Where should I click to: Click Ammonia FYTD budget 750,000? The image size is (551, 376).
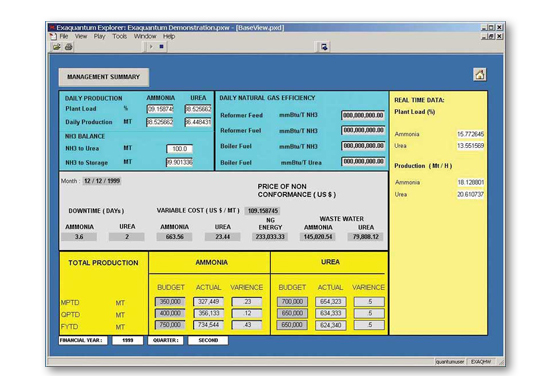[x=170, y=325]
